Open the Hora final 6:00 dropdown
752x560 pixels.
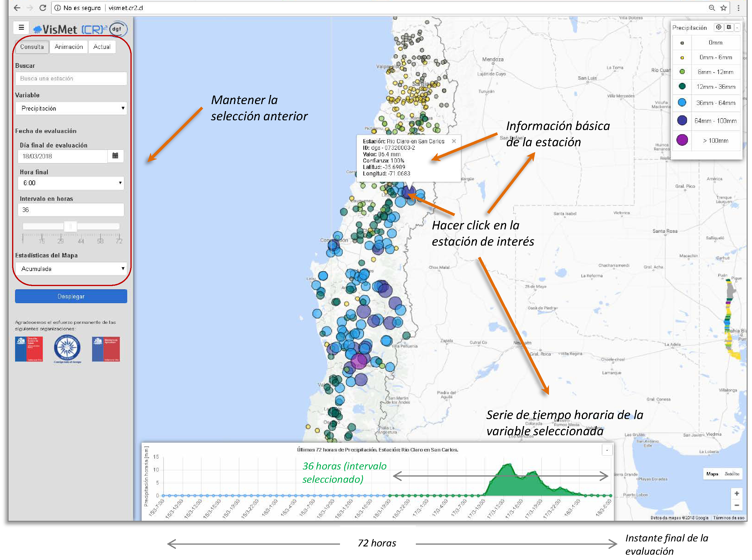coord(71,183)
